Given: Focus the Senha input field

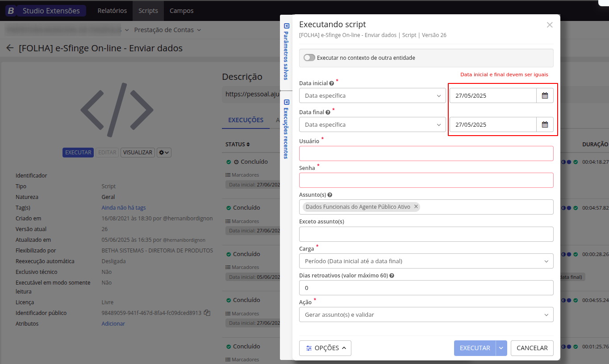Looking at the screenshot, I should (426, 180).
